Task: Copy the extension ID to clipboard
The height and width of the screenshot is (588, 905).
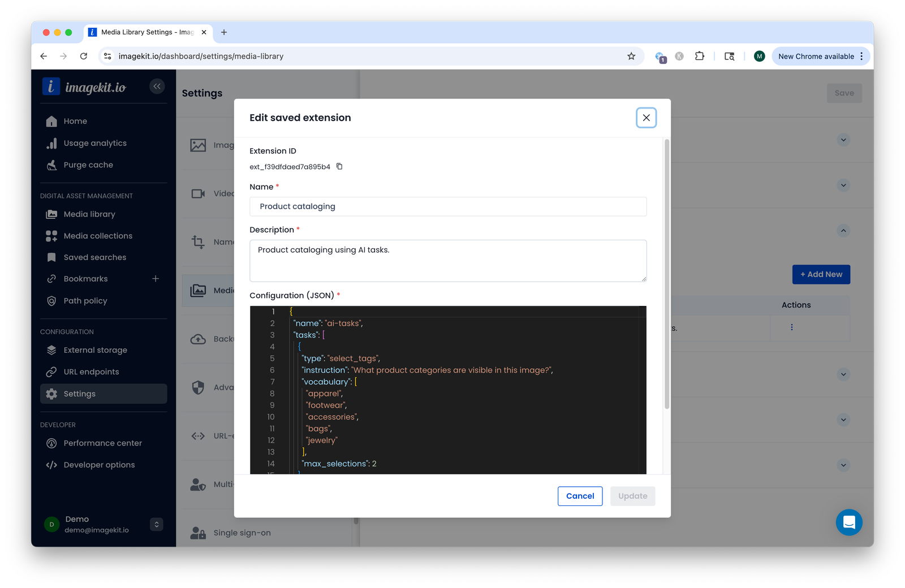Action: point(339,166)
